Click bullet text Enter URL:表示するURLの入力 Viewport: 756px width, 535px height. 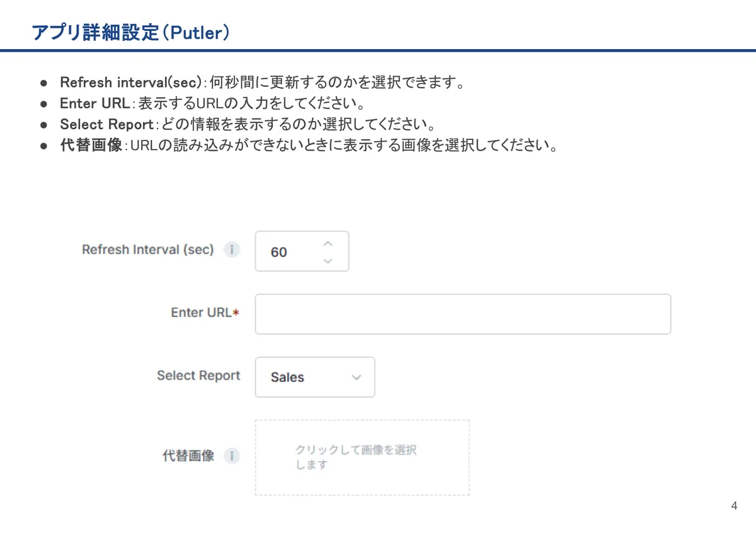point(213,103)
